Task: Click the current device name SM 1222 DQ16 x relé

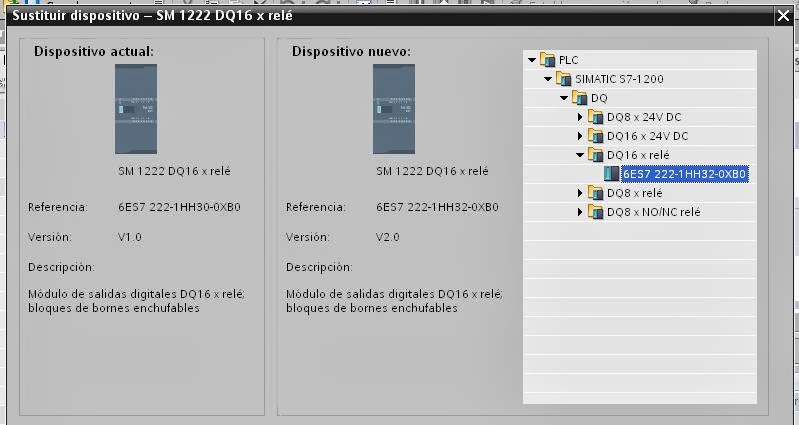Action: tap(174, 171)
